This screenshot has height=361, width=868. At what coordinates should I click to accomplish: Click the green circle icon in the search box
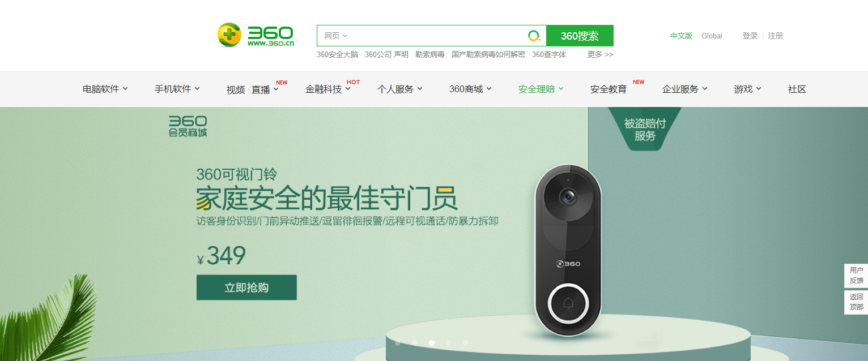[534, 36]
